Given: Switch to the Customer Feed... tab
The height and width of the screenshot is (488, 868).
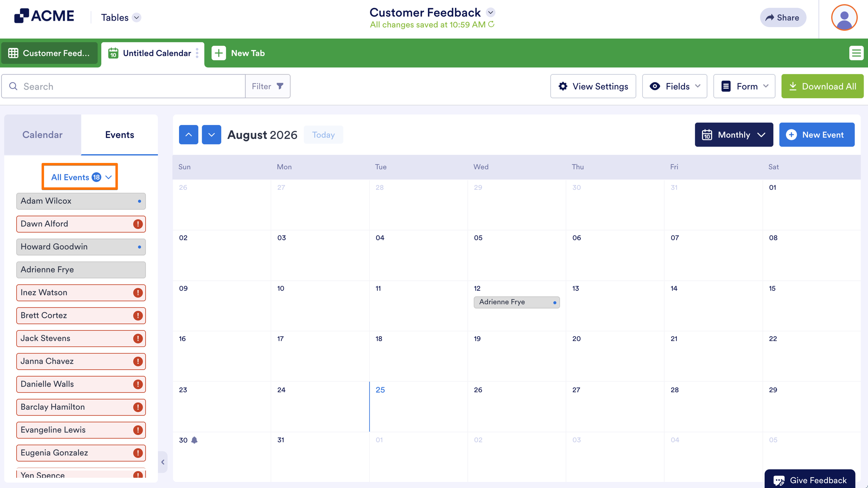Looking at the screenshot, I should (49, 53).
